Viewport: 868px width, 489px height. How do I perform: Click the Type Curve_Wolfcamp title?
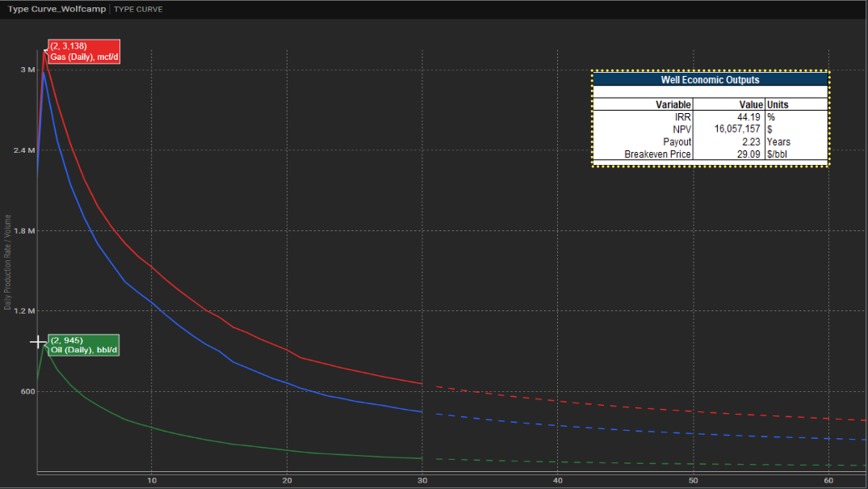(x=57, y=9)
